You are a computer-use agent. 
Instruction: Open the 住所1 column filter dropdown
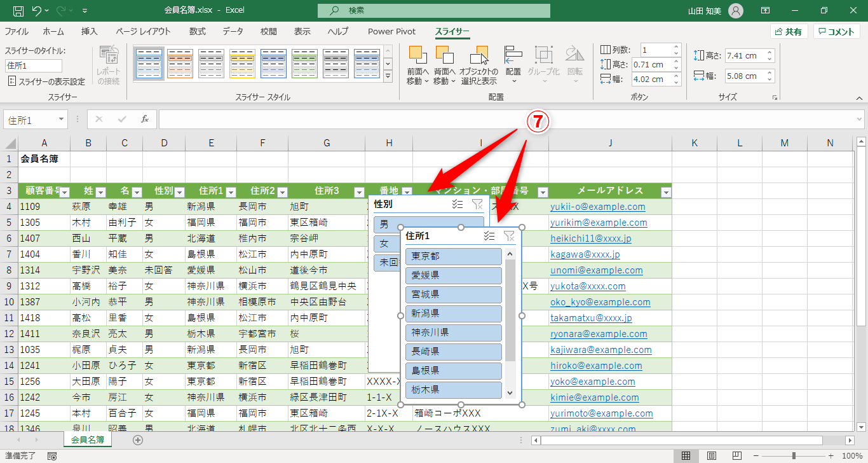[x=231, y=192]
